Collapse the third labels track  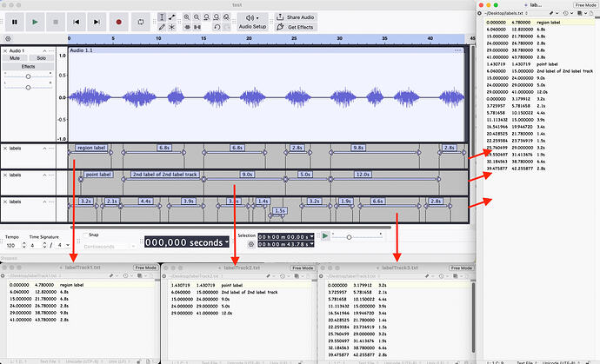44,202
